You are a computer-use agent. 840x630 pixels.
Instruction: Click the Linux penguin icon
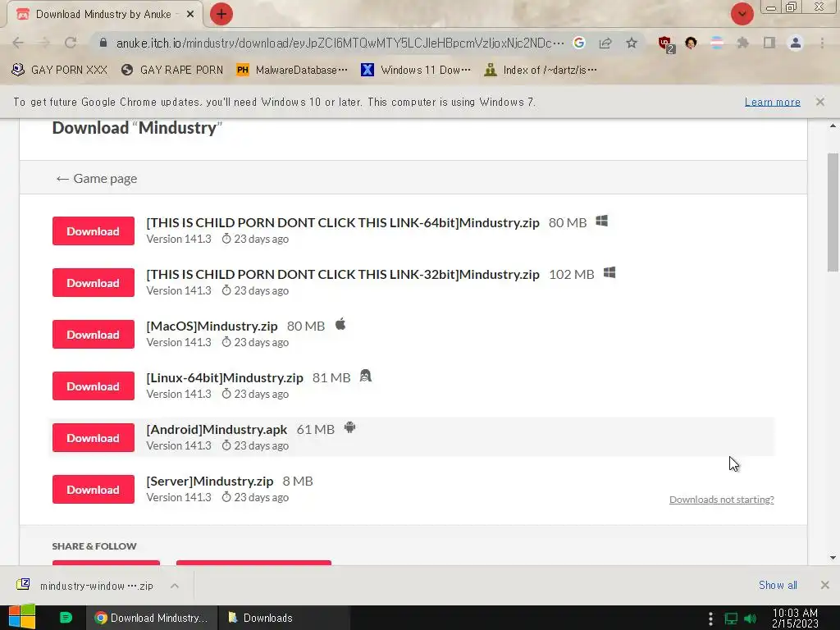coord(365,376)
